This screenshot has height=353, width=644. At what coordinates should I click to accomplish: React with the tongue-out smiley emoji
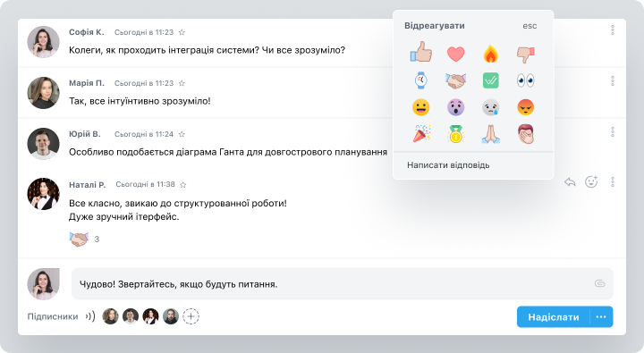pos(421,107)
